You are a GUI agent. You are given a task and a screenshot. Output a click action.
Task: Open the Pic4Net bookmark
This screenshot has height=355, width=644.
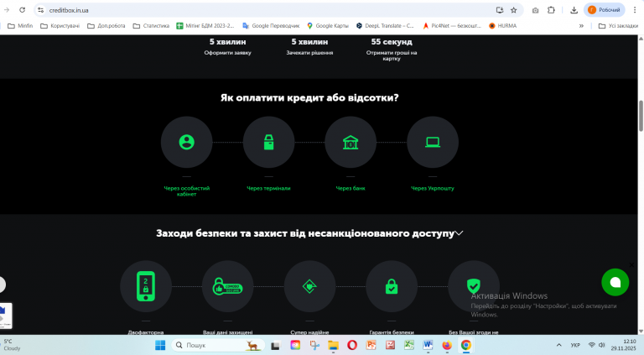pyautogui.click(x=451, y=25)
